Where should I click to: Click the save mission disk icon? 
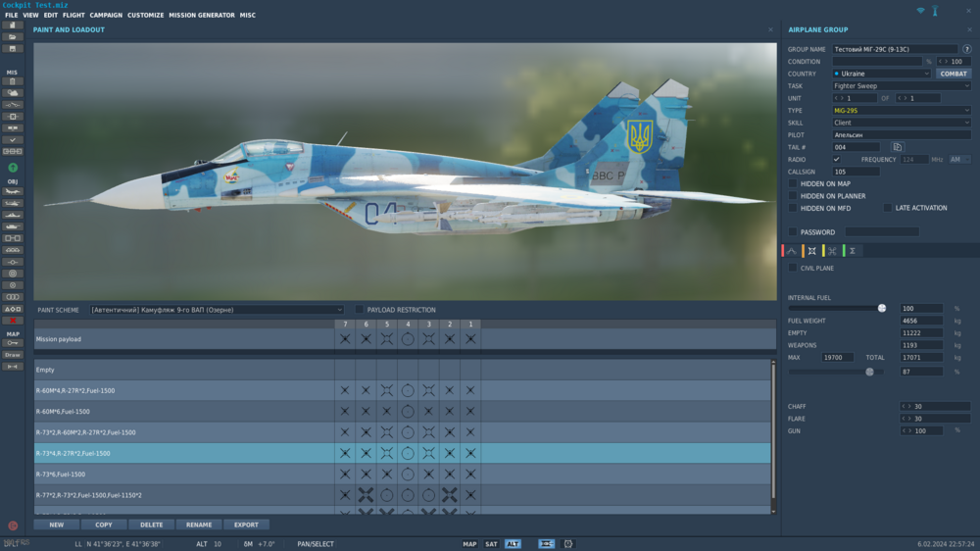(13, 49)
